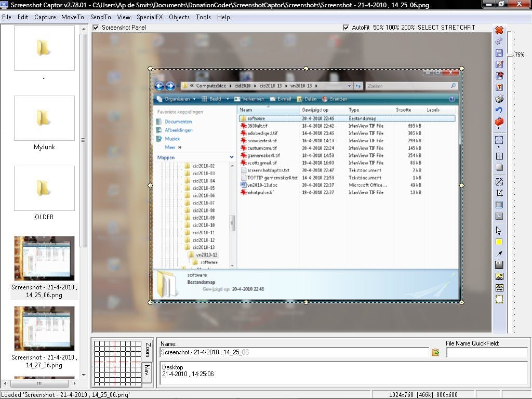This screenshot has height=399, width=532.
Task: Crop to selection with the crop icon
Action: (x=499, y=193)
